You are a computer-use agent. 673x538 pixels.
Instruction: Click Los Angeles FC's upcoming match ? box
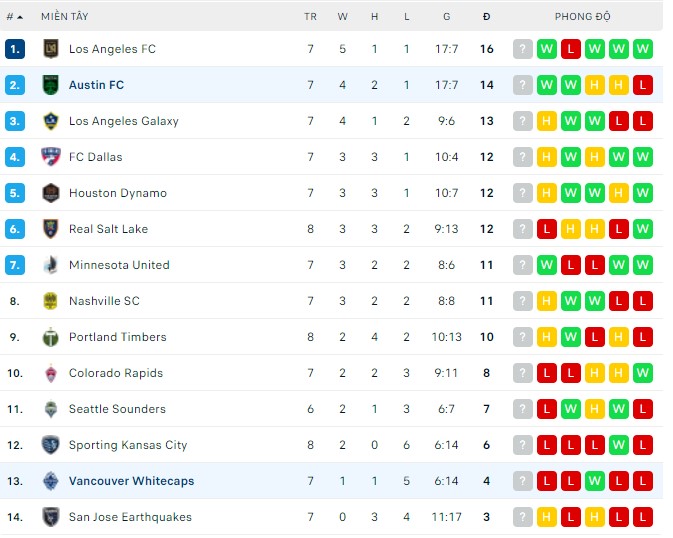pyautogui.click(x=522, y=49)
